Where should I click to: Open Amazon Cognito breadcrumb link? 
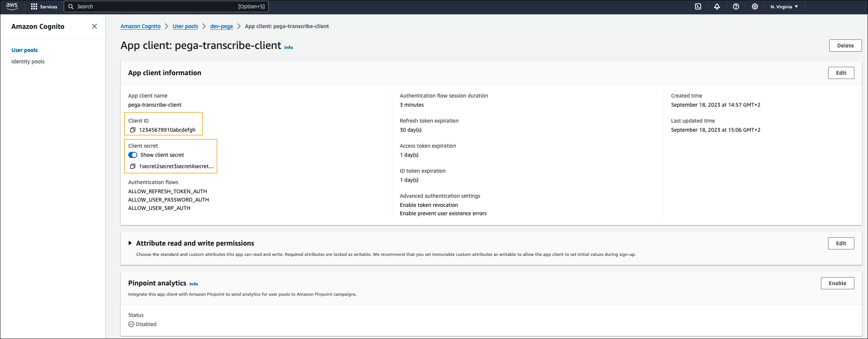[140, 26]
